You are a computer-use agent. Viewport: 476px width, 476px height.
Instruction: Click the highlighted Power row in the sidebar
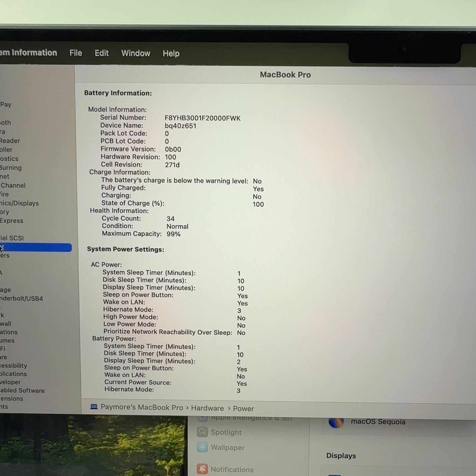[36, 247]
